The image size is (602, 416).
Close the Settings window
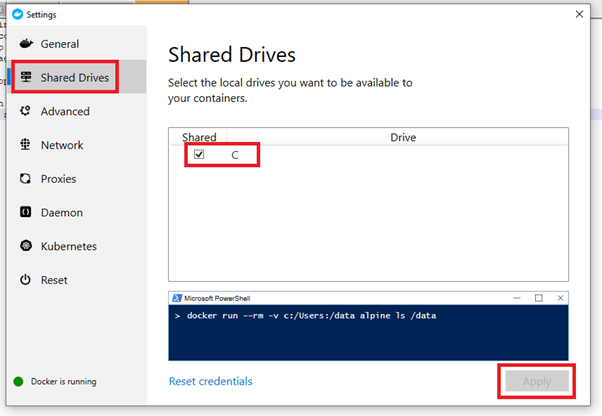click(x=579, y=14)
